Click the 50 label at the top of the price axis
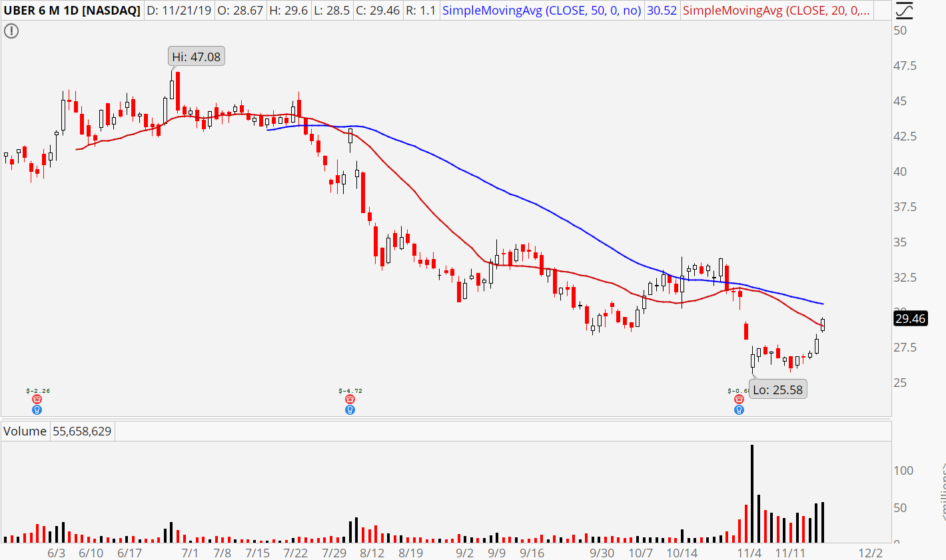 point(900,31)
